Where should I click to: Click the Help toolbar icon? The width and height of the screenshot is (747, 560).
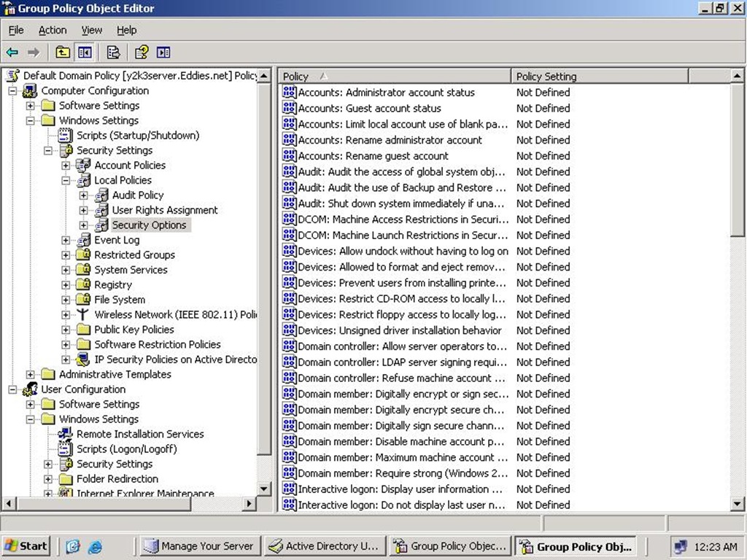click(x=142, y=52)
